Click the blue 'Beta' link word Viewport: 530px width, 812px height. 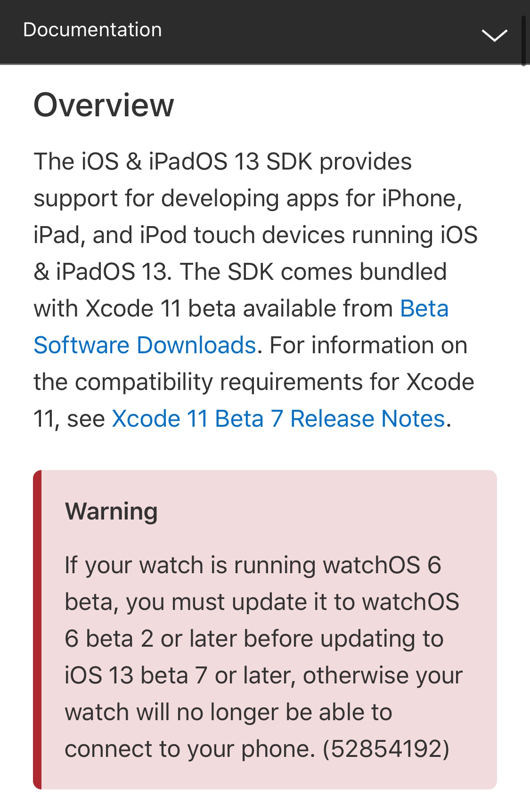(424, 309)
